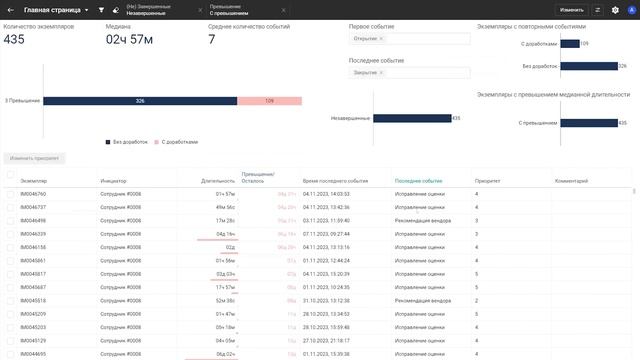Check the row IM0046737 checkbox
This screenshot has height=360, width=640.
[10, 207]
